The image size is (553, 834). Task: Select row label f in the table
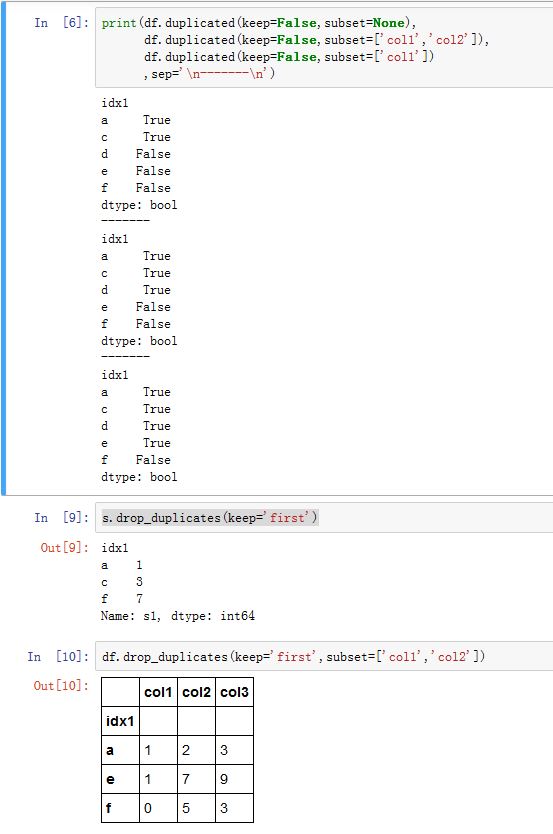[120, 808]
